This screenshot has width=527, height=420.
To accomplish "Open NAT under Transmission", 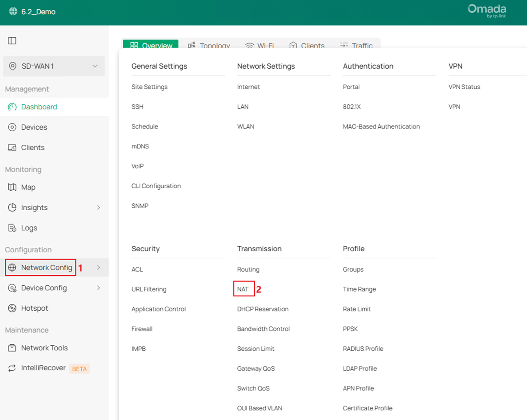I will 242,289.
